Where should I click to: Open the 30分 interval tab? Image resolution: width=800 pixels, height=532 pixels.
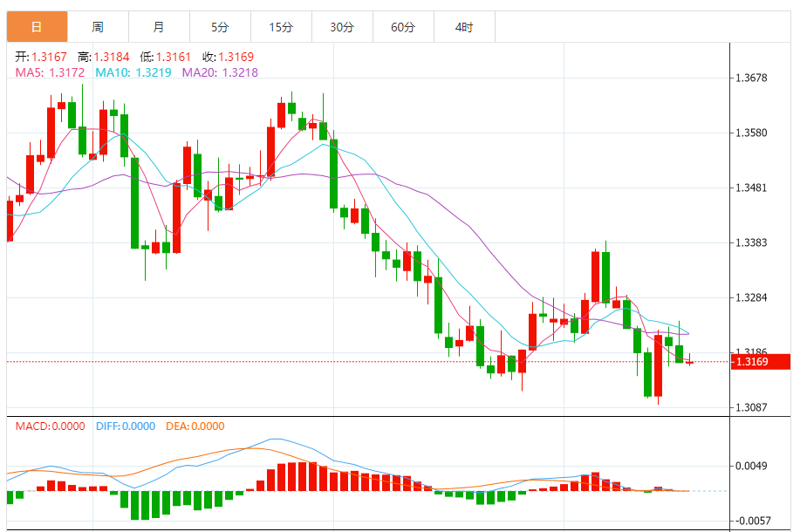pyautogui.click(x=342, y=27)
